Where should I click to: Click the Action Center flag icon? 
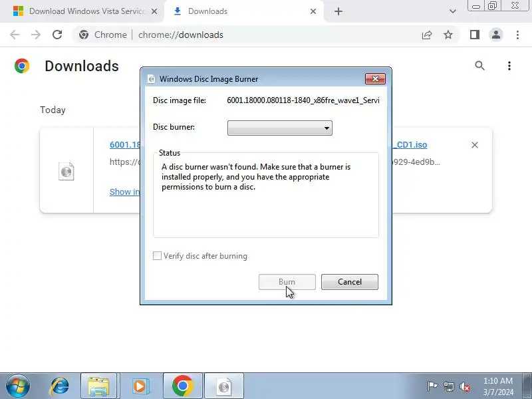432,386
